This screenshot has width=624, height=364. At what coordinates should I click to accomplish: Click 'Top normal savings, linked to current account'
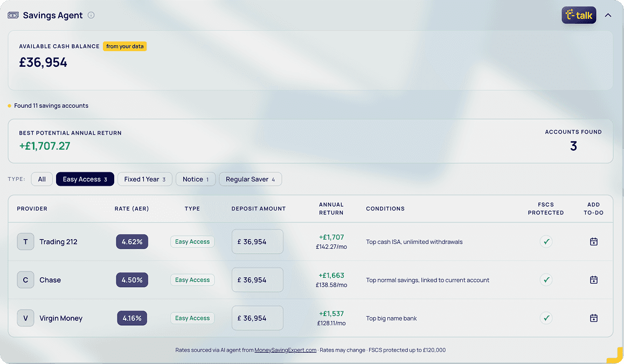(428, 279)
